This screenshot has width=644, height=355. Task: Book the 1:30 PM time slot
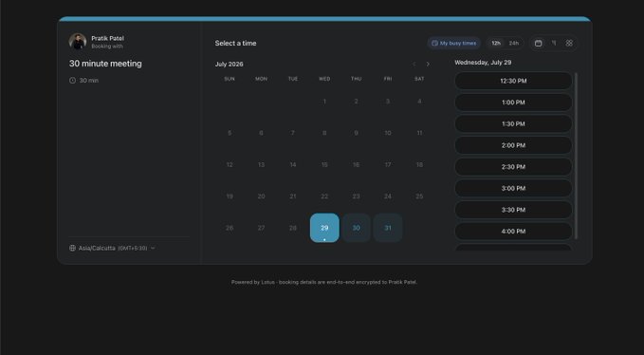pos(513,123)
